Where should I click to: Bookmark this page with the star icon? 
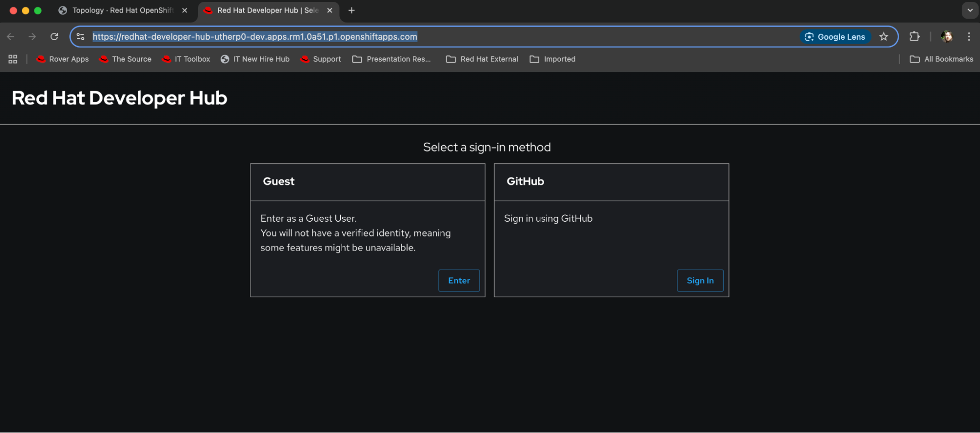(883, 37)
